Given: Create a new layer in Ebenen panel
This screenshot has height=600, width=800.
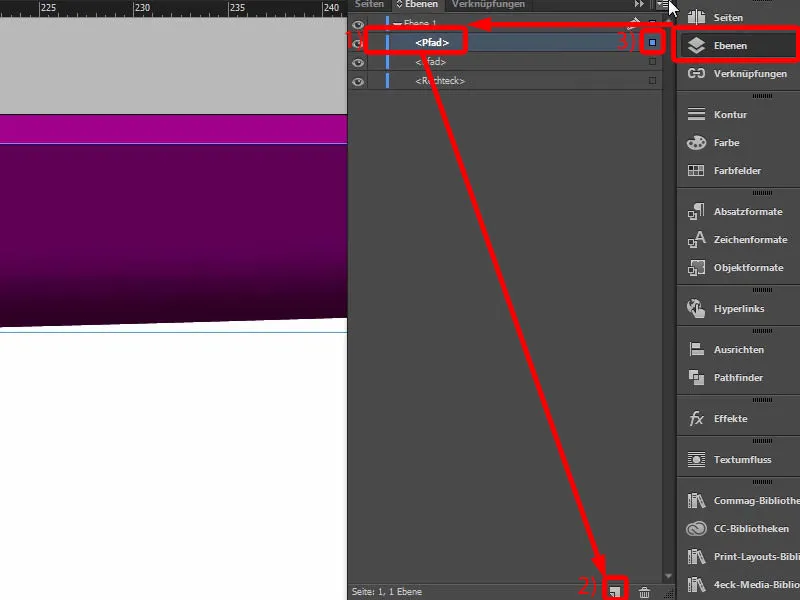Looking at the screenshot, I should (615, 592).
